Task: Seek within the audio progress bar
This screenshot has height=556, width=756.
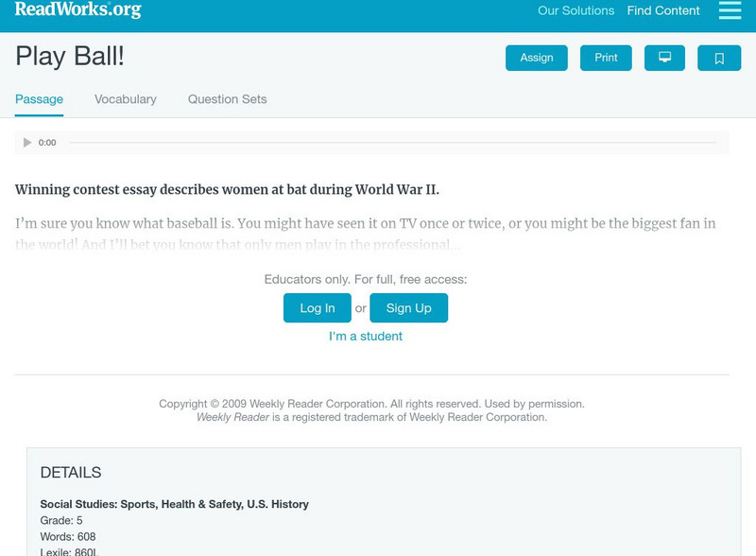Action: click(397, 142)
